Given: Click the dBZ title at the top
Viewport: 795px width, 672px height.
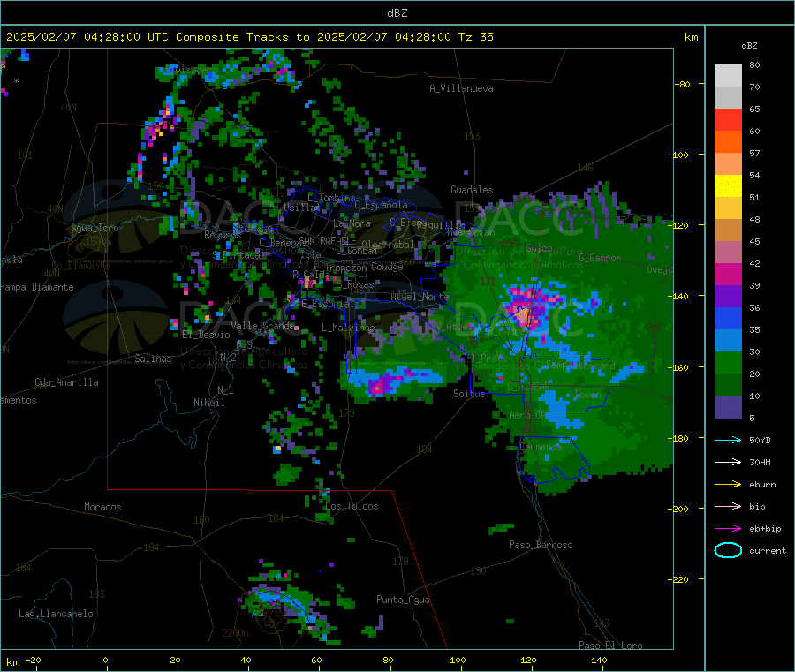Looking at the screenshot, I should click(397, 12).
